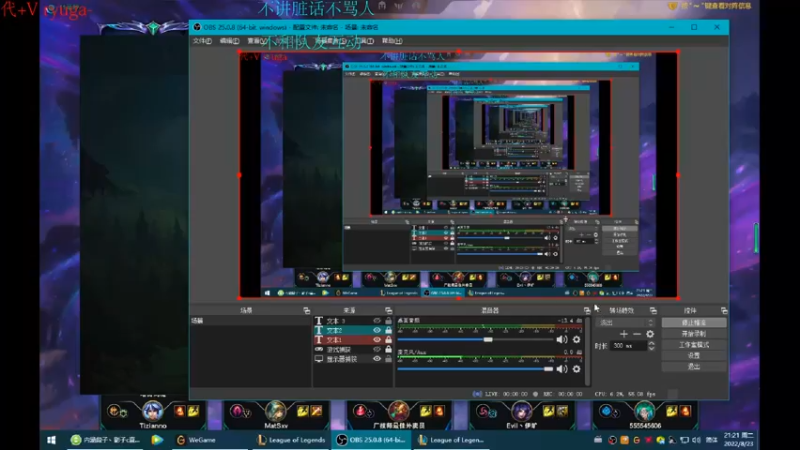Image resolution: width=800 pixels, height=450 pixels.
Task: Pop out the Sources dock panel
Action: point(388,311)
